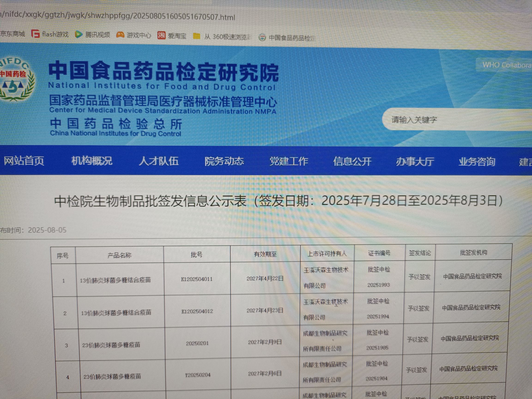Click the 序号 column header
This screenshot has width=532, height=399.
tap(63, 256)
